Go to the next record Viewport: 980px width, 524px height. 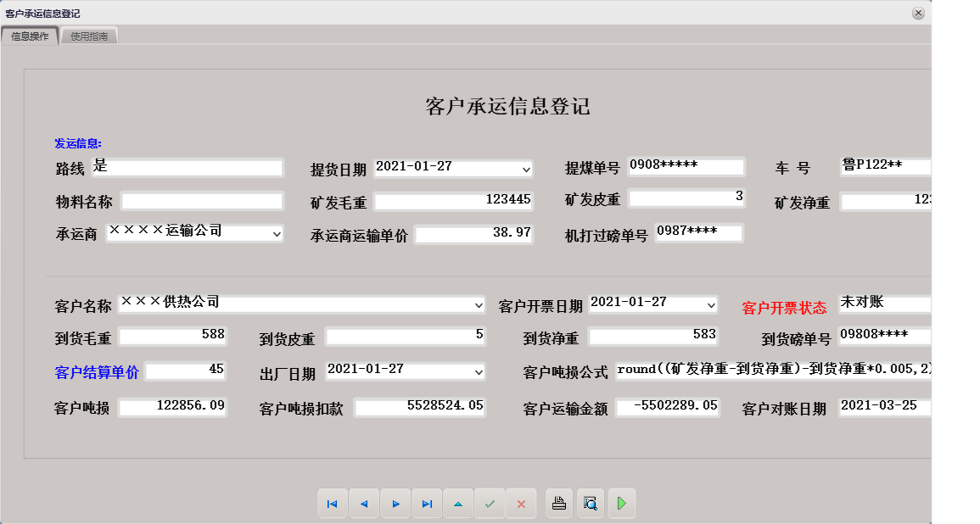pyautogui.click(x=395, y=503)
